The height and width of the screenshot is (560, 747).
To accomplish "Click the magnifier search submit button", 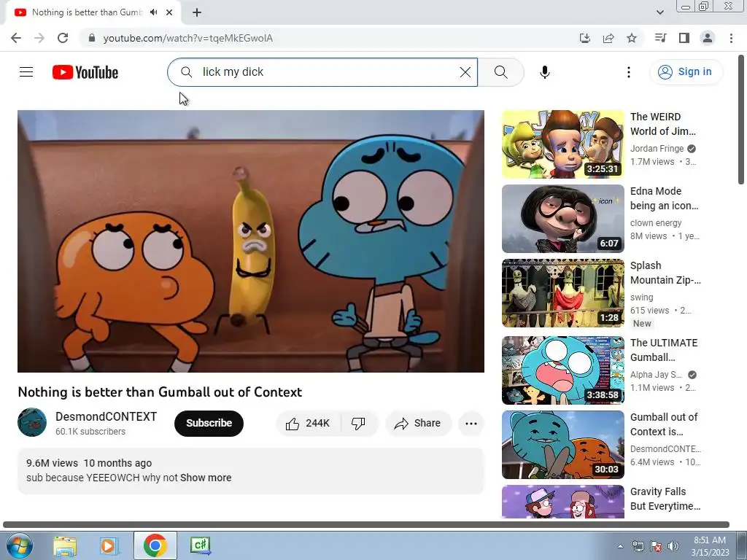I will click(500, 72).
